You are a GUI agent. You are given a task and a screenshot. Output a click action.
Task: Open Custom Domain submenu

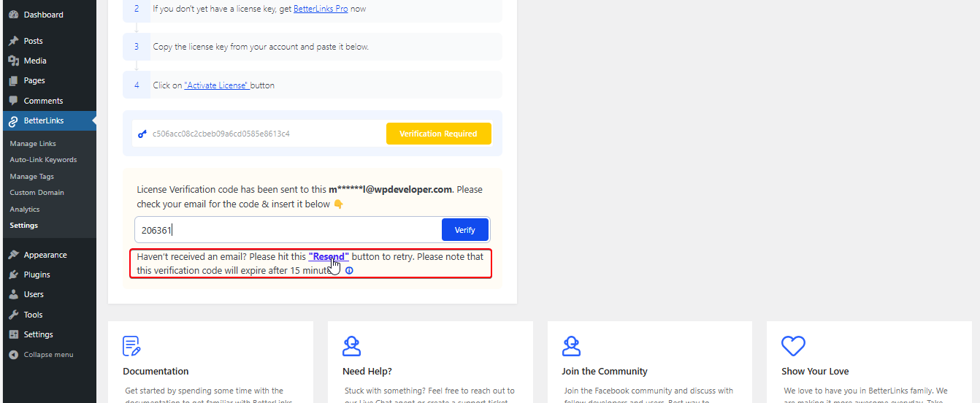(37, 193)
